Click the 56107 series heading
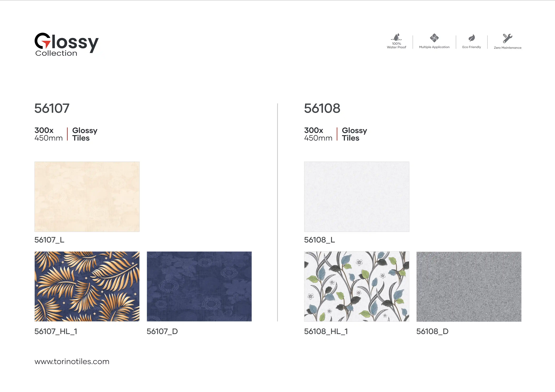Image resolution: width=555 pixels, height=392 pixels. coord(52,108)
